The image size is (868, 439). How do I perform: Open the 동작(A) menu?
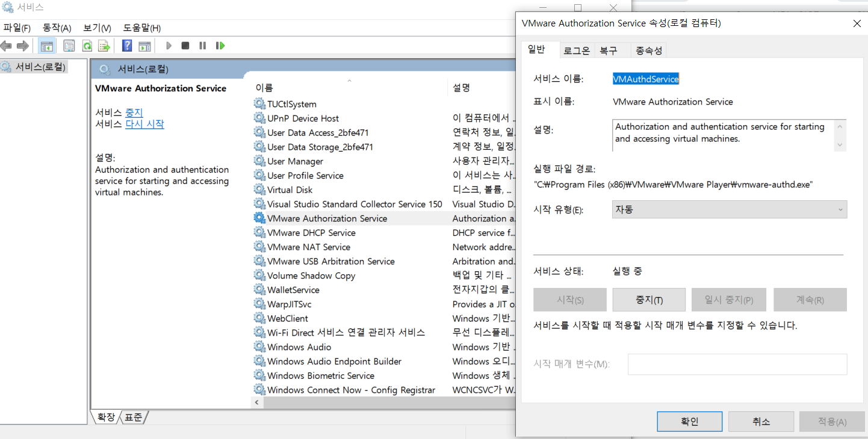(x=57, y=28)
